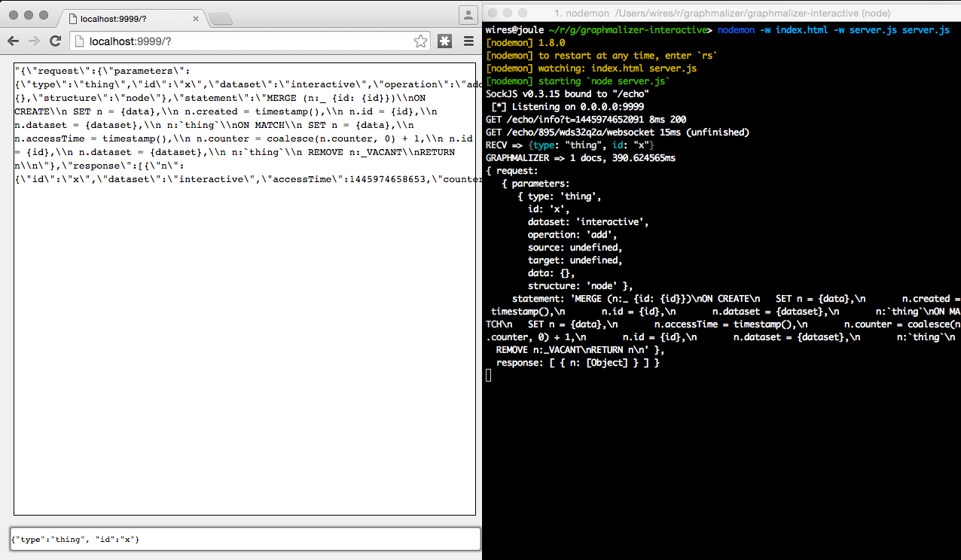Open a new Chrome tab
The image size is (961, 560).
click(220, 18)
